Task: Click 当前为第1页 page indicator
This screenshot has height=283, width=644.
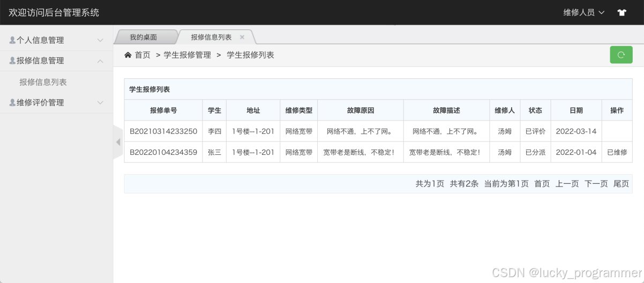Action: pyautogui.click(x=506, y=183)
